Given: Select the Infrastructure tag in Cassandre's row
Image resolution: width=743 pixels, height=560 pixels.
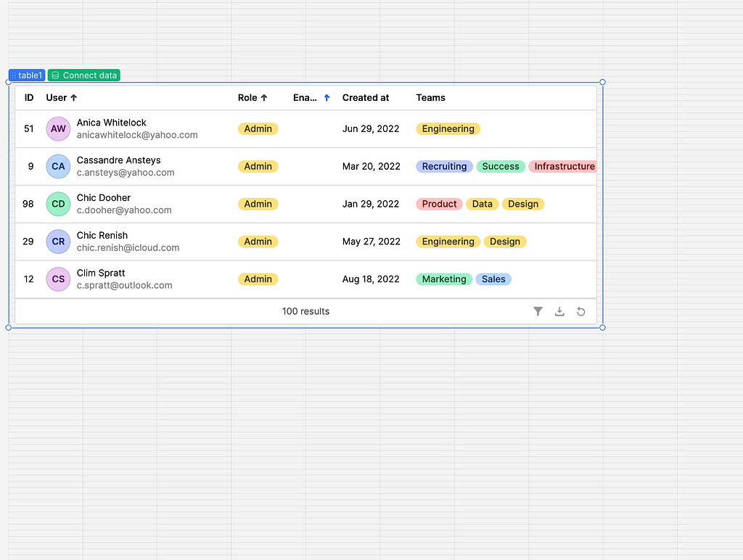Looking at the screenshot, I should pos(563,166).
